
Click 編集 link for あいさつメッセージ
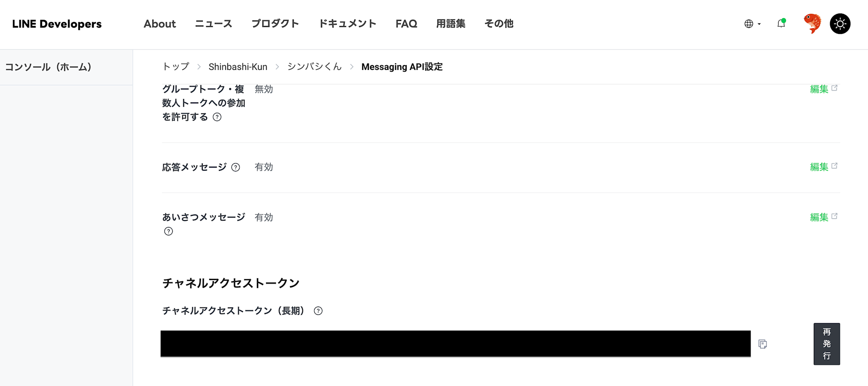[x=823, y=217]
